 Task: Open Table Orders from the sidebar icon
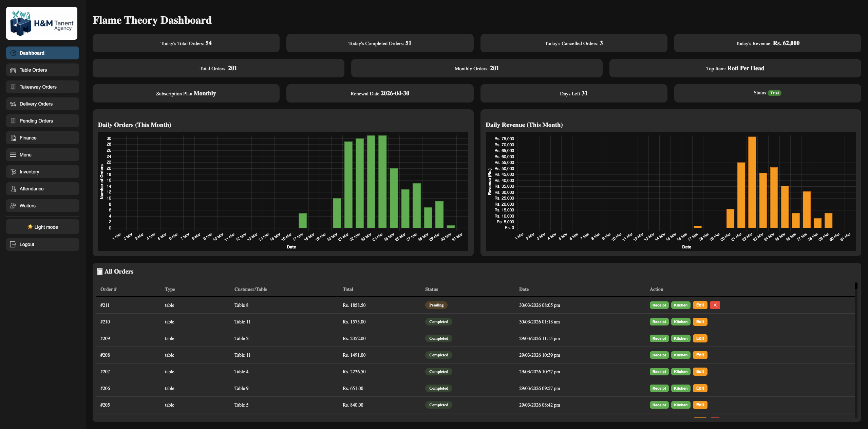pos(13,70)
